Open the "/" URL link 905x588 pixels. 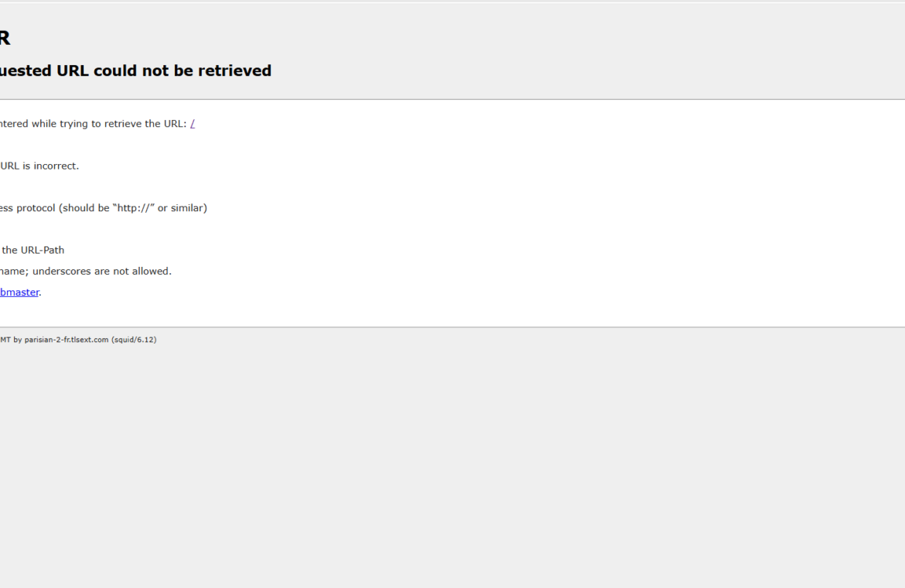pyautogui.click(x=193, y=124)
